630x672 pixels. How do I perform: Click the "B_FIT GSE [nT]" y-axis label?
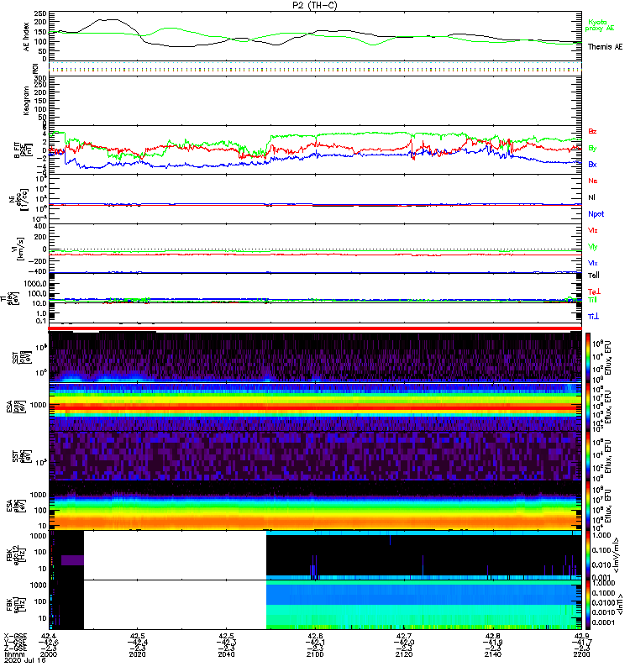[24, 150]
